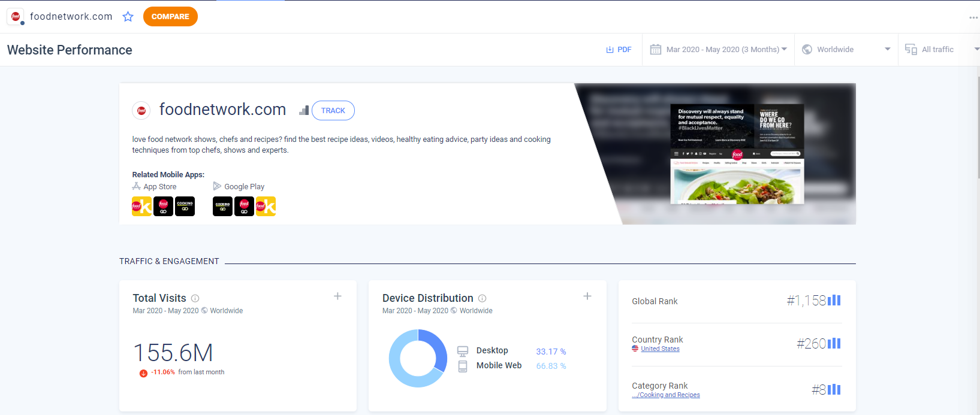This screenshot has height=415, width=980.
Task: Click the #8 category rank value
Action: point(819,390)
